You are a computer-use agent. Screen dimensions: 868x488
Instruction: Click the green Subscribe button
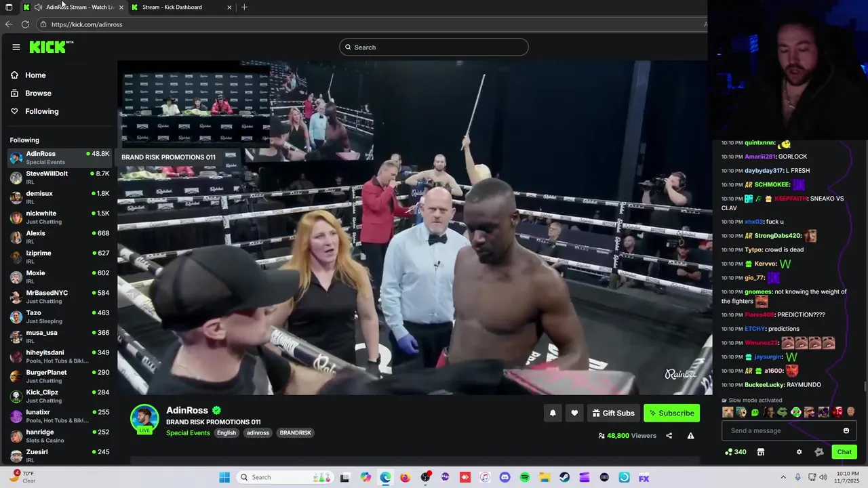pyautogui.click(x=671, y=413)
